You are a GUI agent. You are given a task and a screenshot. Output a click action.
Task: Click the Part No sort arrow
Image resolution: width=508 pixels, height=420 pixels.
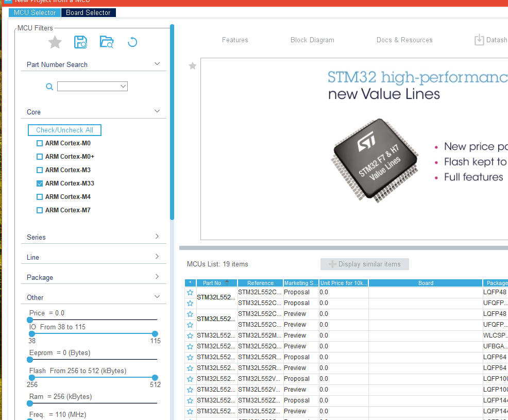click(x=227, y=282)
